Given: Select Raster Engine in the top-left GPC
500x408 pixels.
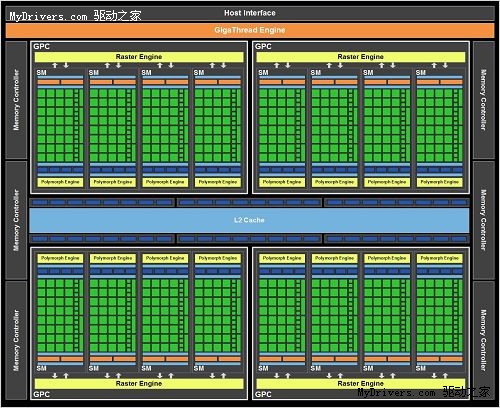Looking at the screenshot, I should point(139,57).
